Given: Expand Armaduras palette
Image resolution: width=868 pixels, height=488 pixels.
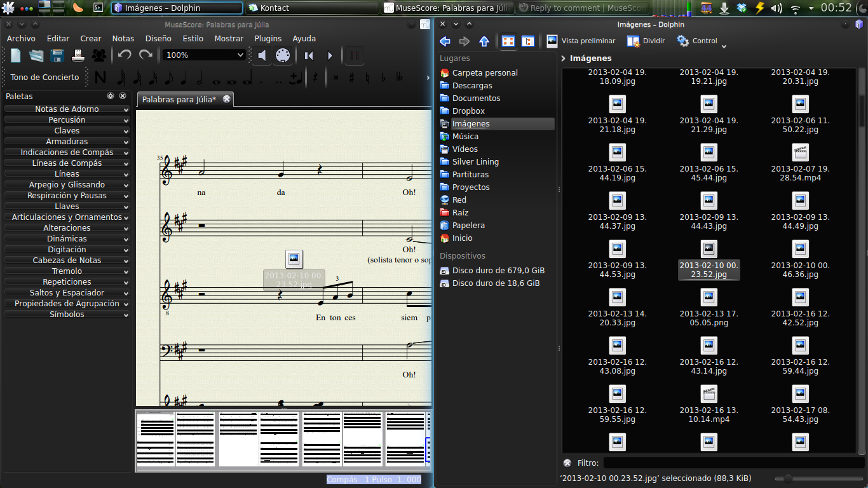Looking at the screenshot, I should click(x=67, y=142).
